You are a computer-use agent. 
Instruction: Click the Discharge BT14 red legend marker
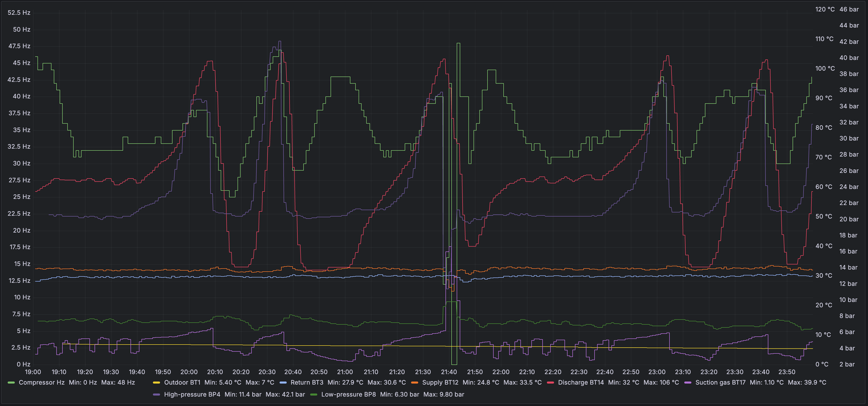pos(550,383)
